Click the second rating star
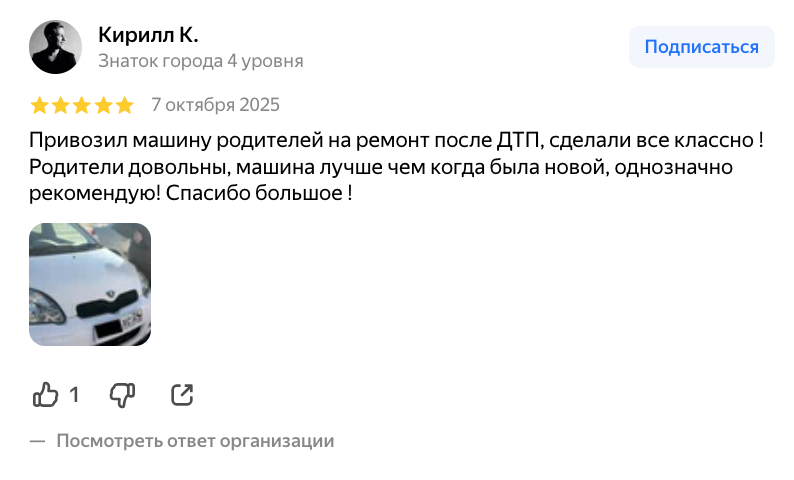 [61, 105]
